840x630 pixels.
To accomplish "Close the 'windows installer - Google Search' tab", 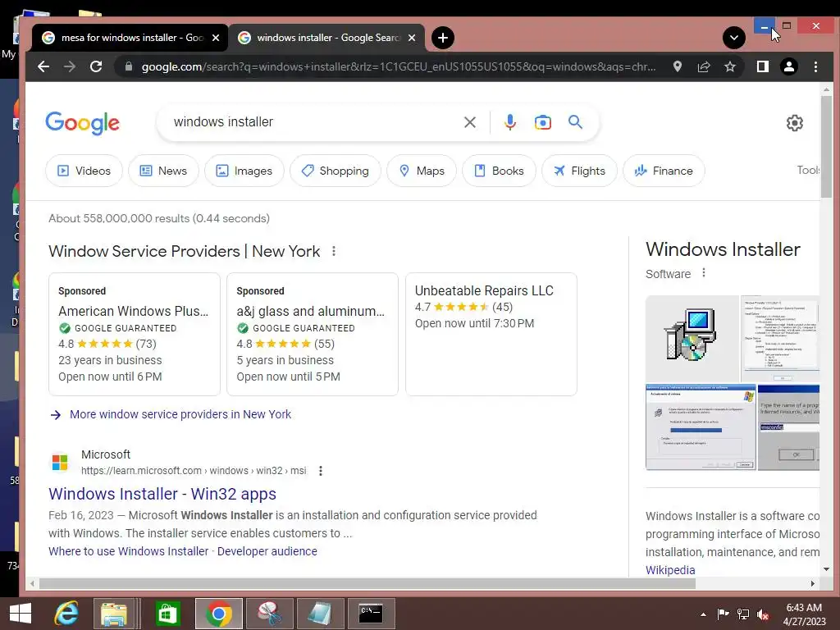I will [412, 38].
